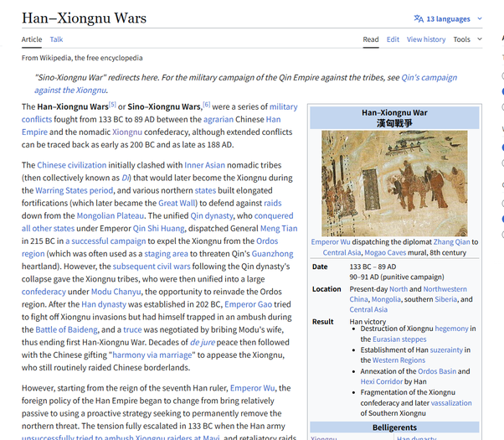Open the Modu Chanyu link
The height and width of the screenshot is (440, 504).
click(x=116, y=292)
